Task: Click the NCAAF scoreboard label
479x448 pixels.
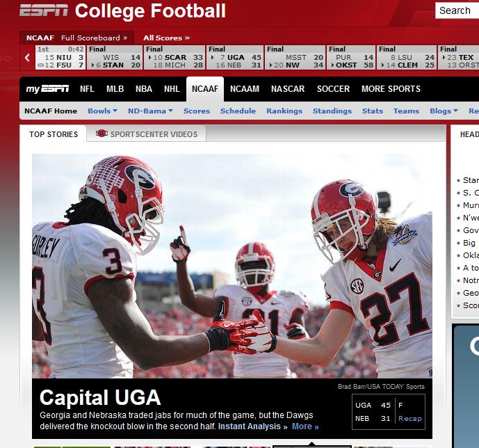Action: [x=40, y=38]
